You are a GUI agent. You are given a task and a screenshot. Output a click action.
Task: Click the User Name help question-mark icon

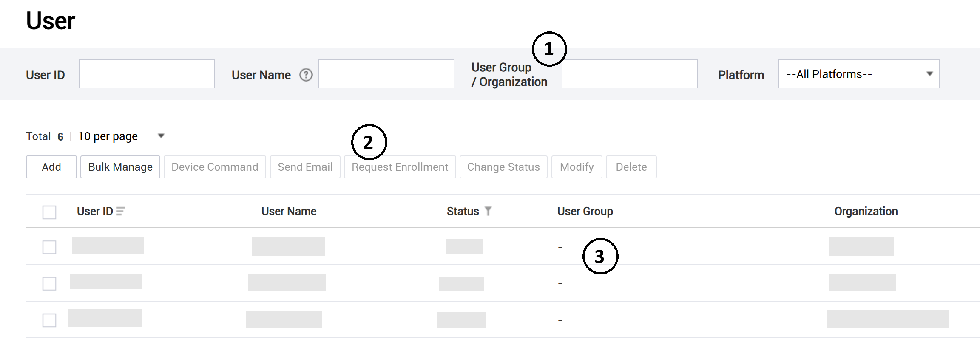point(306,75)
